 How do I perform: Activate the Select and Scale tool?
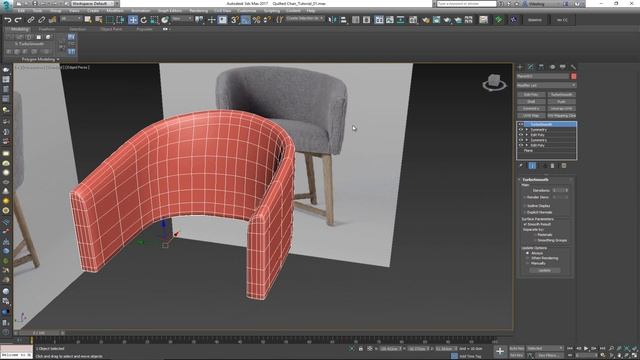[154, 20]
